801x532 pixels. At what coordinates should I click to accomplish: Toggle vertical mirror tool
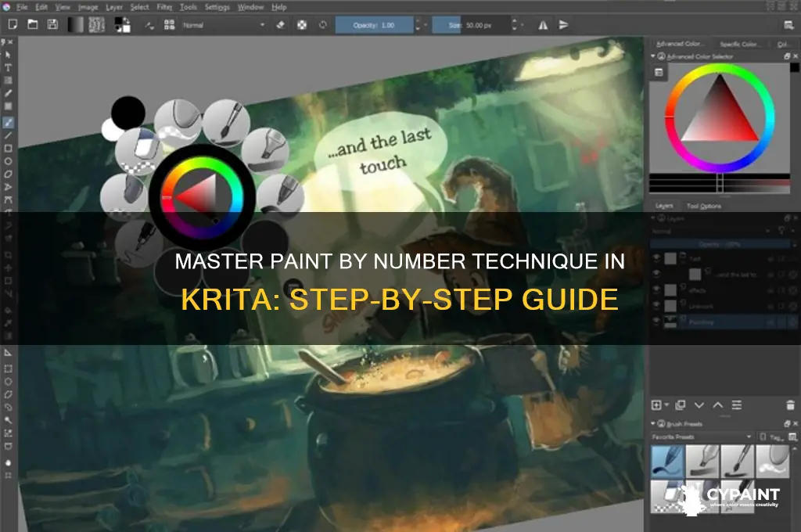563,25
